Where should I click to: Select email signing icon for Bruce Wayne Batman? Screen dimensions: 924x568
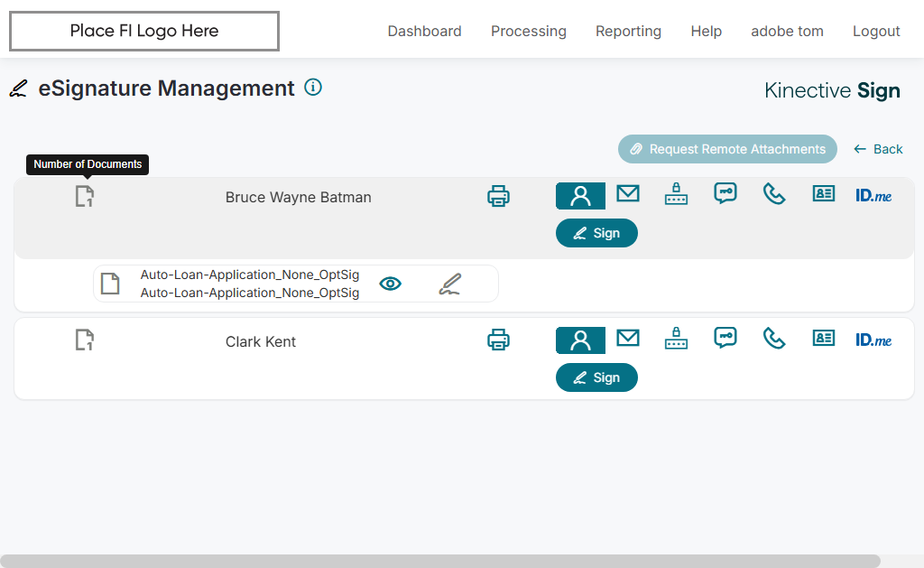pyautogui.click(x=628, y=194)
